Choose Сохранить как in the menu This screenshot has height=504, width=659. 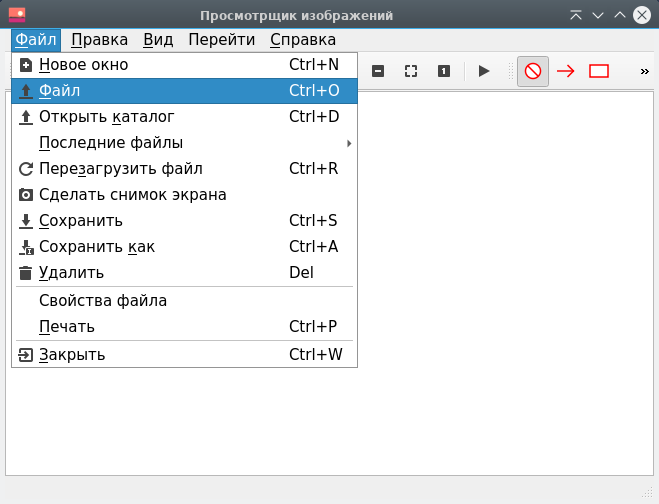(x=96, y=247)
